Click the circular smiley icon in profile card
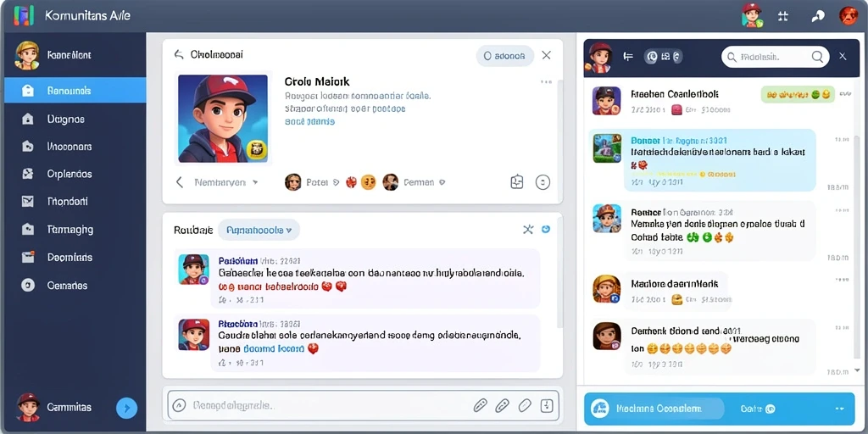 pos(543,181)
